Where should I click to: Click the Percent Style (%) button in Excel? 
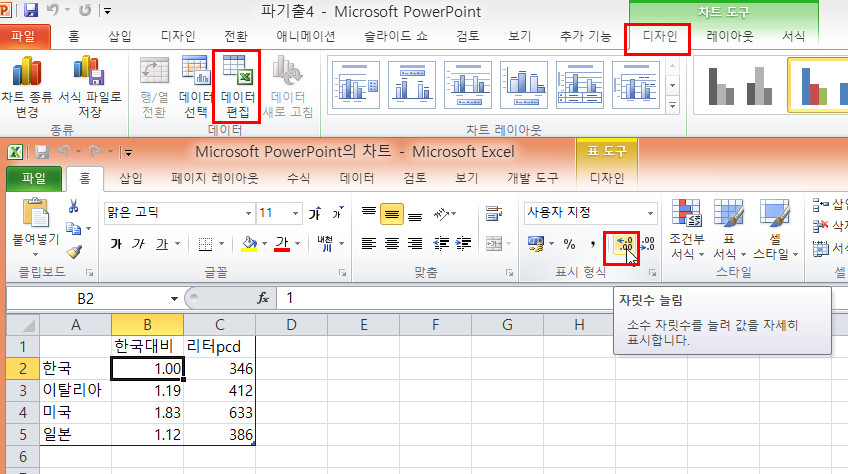[569, 244]
